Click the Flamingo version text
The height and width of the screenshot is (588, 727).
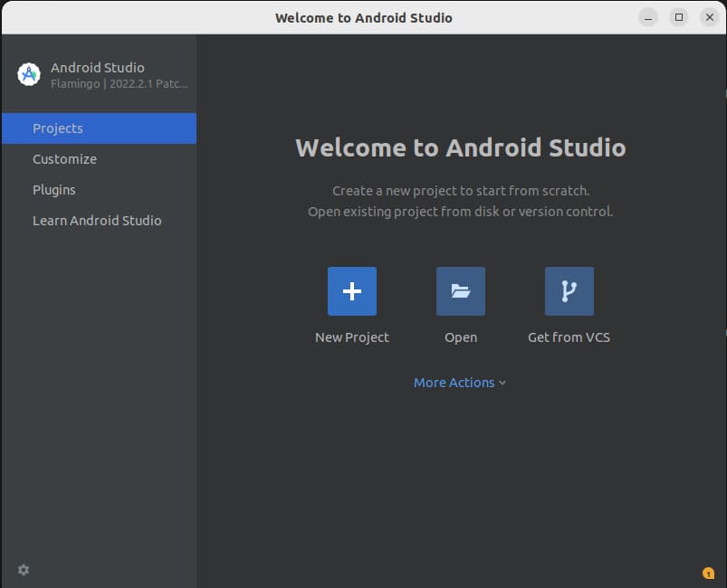[120, 84]
